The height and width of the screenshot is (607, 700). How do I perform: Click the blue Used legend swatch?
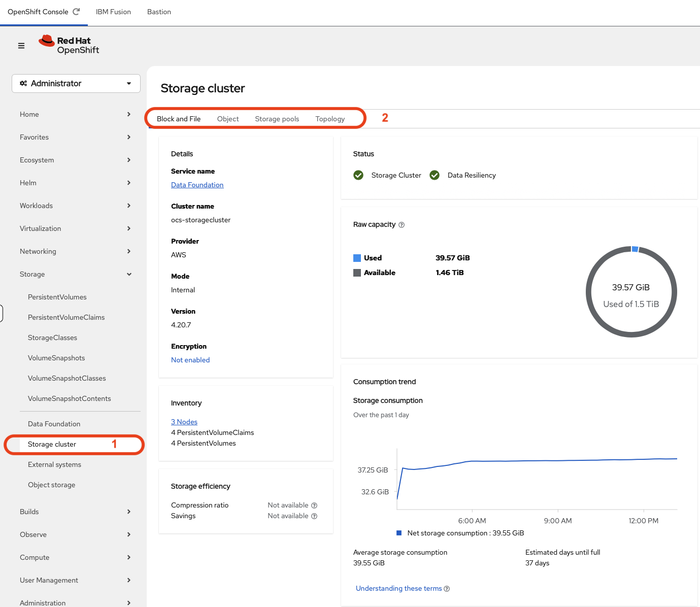pyautogui.click(x=357, y=258)
